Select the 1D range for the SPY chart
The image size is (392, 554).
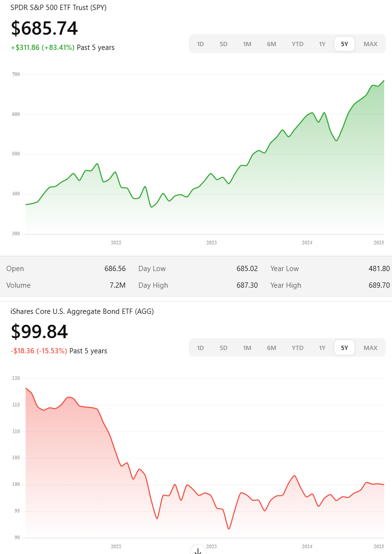[x=201, y=44]
